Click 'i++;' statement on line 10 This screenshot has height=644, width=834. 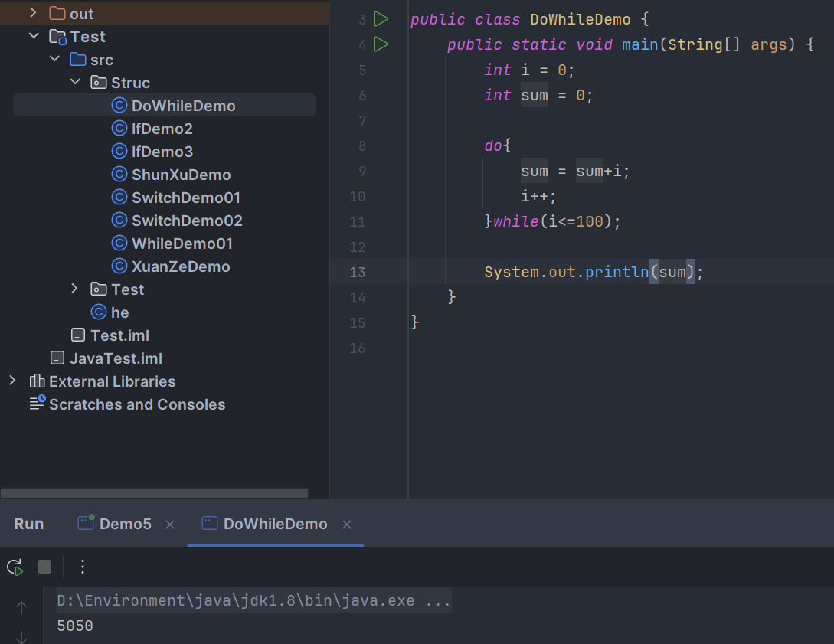click(538, 196)
